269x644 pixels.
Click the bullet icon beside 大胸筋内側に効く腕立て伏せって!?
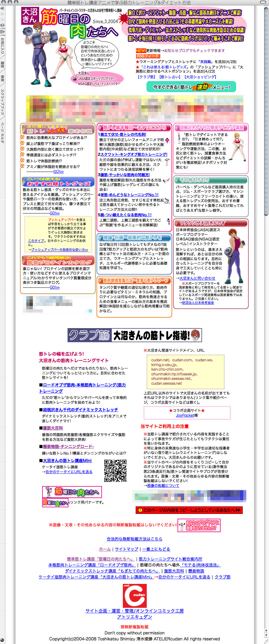click(22, 149)
